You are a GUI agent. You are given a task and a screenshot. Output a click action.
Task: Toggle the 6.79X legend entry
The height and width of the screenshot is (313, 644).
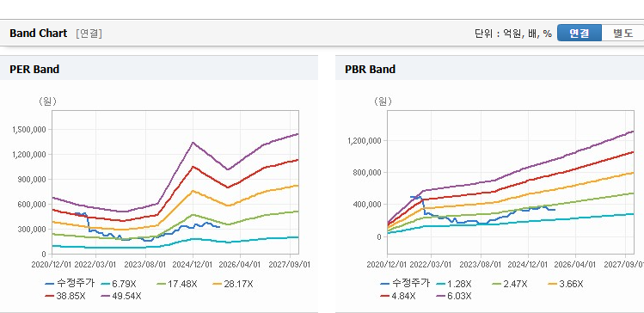pos(120,284)
